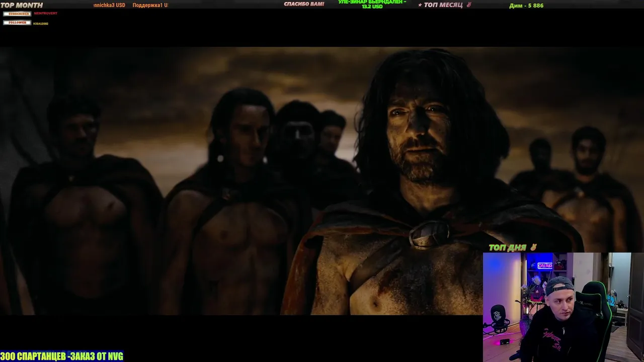Click the SUBSCRIBER badge label
This screenshot has height=362, width=644.
click(17, 14)
